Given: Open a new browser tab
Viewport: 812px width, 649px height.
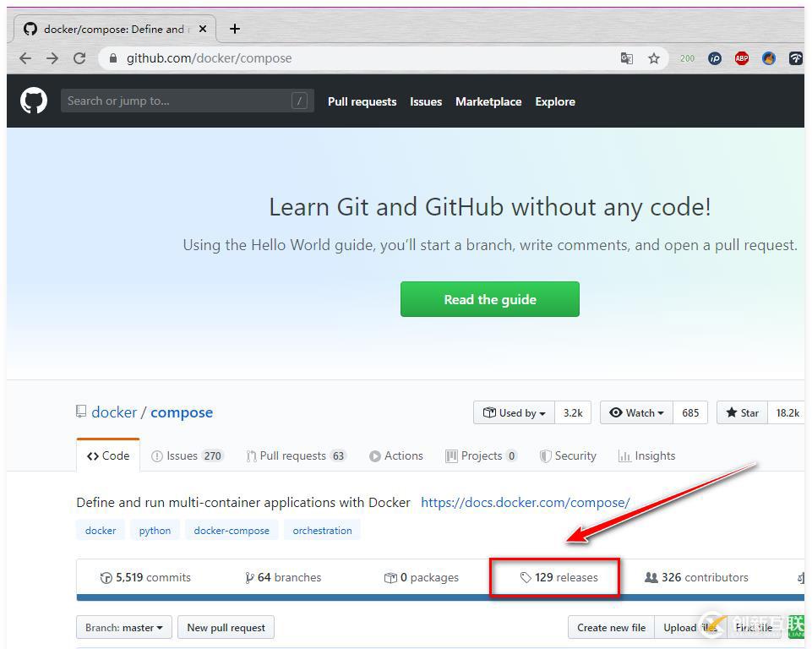Looking at the screenshot, I should tap(235, 29).
